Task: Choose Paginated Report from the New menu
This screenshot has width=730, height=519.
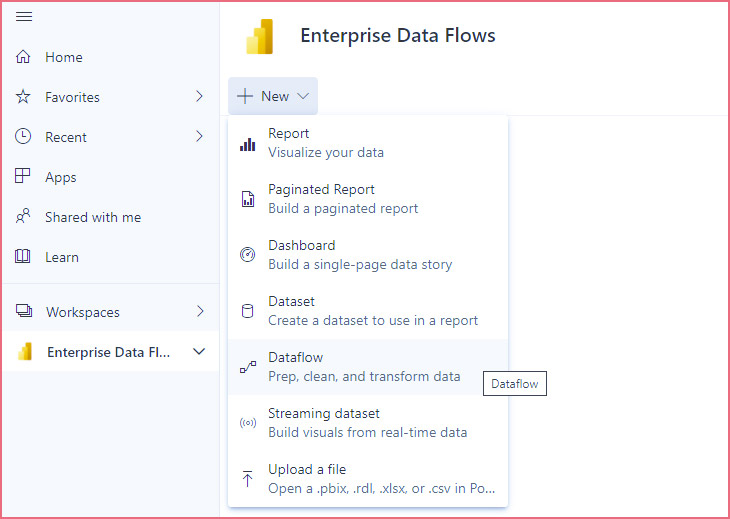Action: click(x=368, y=199)
